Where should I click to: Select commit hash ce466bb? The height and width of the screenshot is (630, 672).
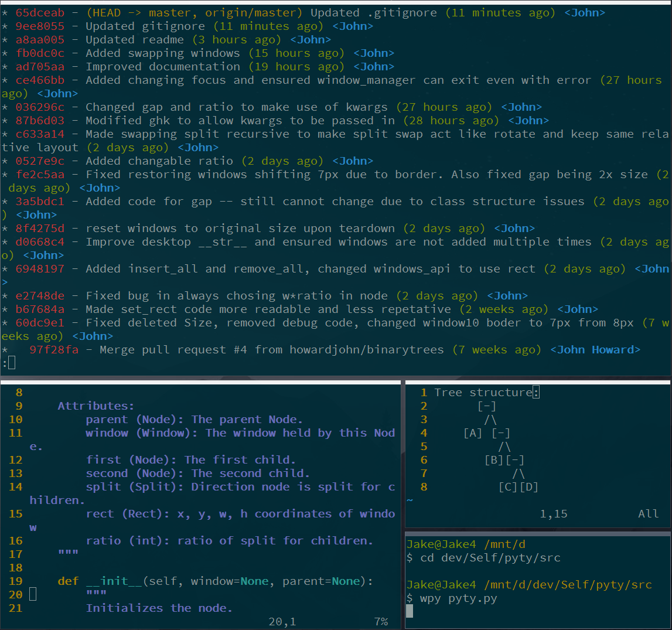pos(40,80)
